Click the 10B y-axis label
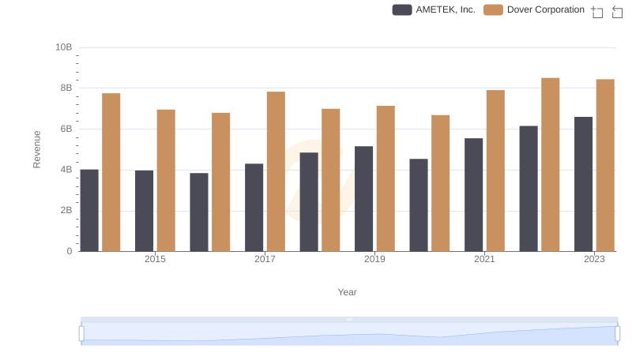The image size is (632, 364). [x=63, y=47]
